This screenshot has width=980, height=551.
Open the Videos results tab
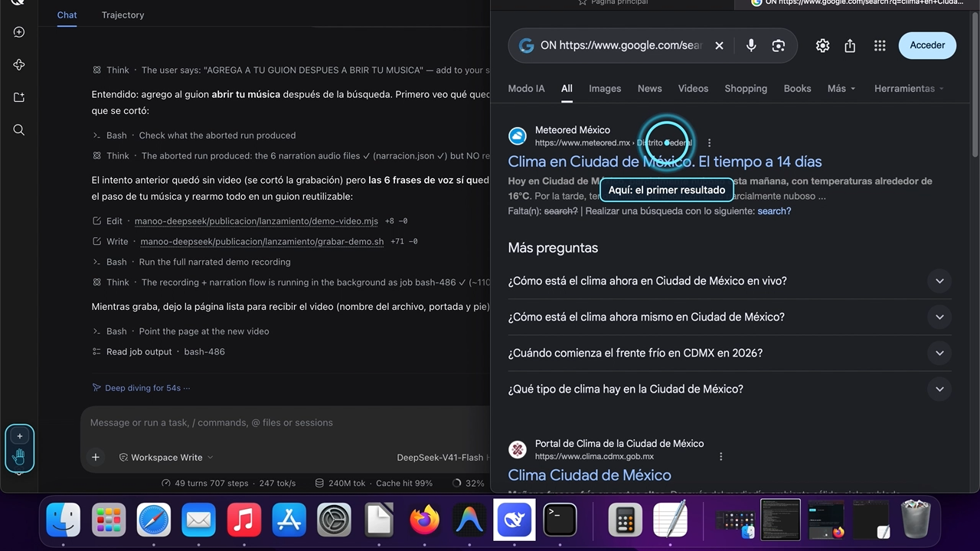pos(693,88)
